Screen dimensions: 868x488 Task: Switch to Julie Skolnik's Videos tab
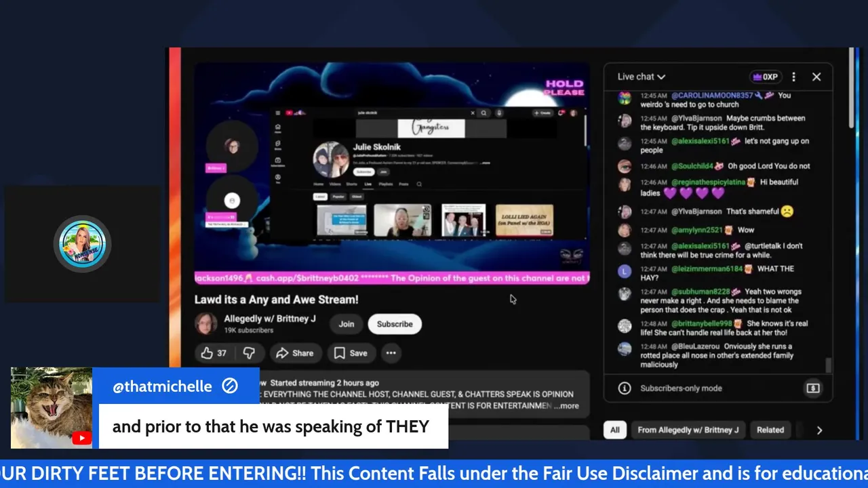pos(335,184)
